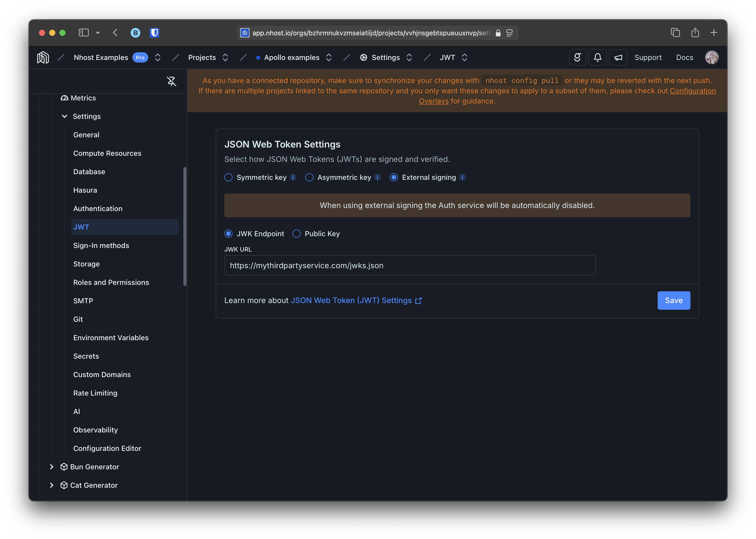Go to Authentication settings in sidebar
This screenshot has height=539, width=756.
[98, 209]
